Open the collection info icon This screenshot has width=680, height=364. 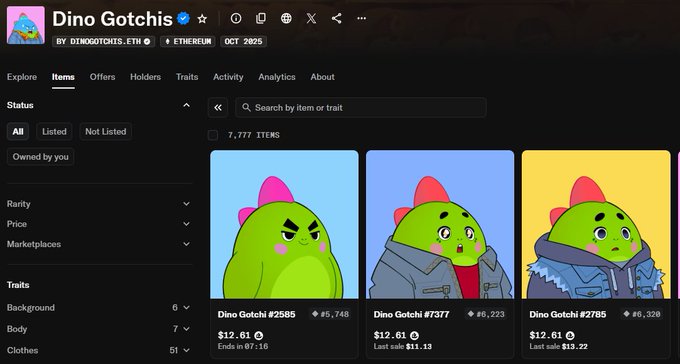236,18
